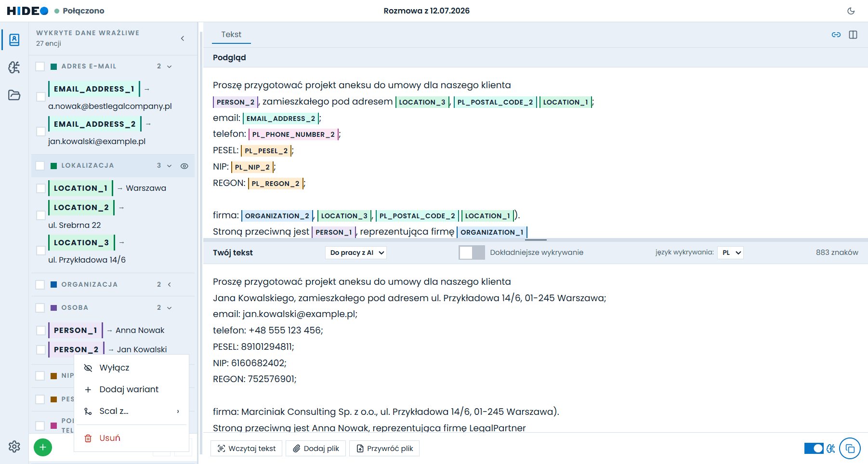Check the ADRES E-MAIL category checkbox
Screen dimensions: 868x464
pos(40,66)
